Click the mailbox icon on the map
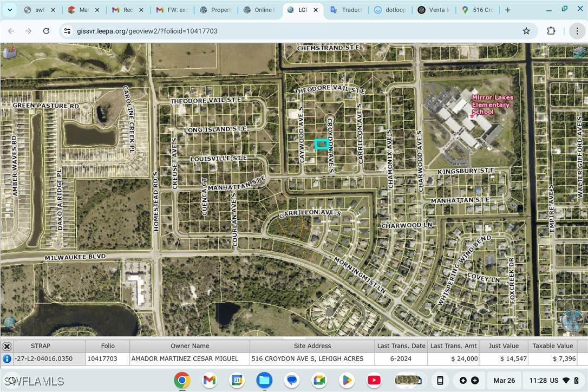The width and height of the screenshot is (588, 392). pos(9,53)
